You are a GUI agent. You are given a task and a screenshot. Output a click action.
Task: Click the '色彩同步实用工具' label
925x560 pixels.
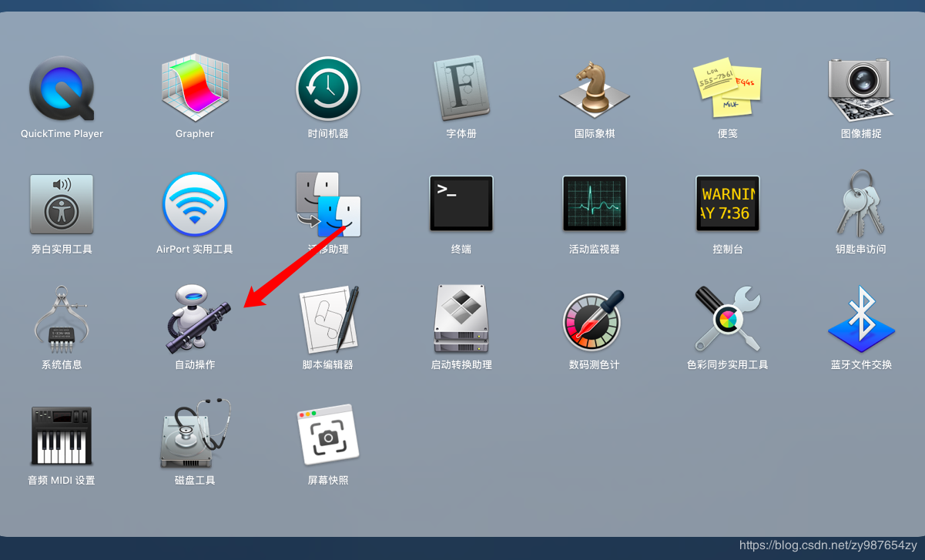tap(728, 365)
